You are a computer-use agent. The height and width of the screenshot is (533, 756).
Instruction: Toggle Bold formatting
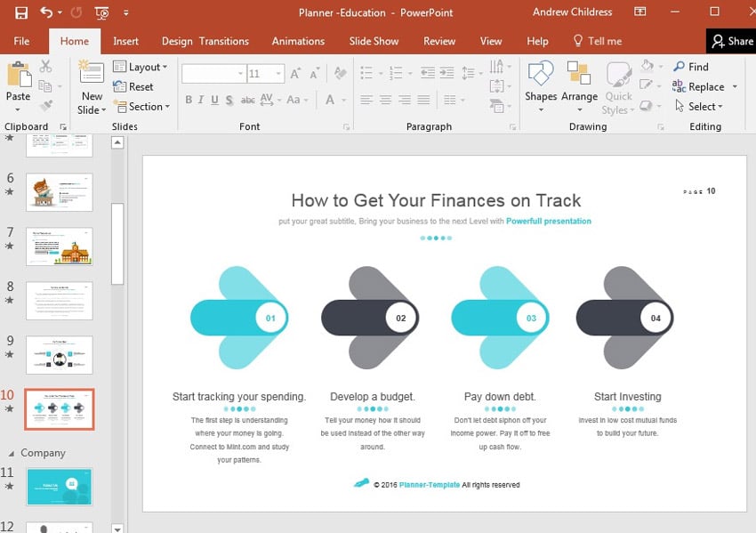click(189, 100)
